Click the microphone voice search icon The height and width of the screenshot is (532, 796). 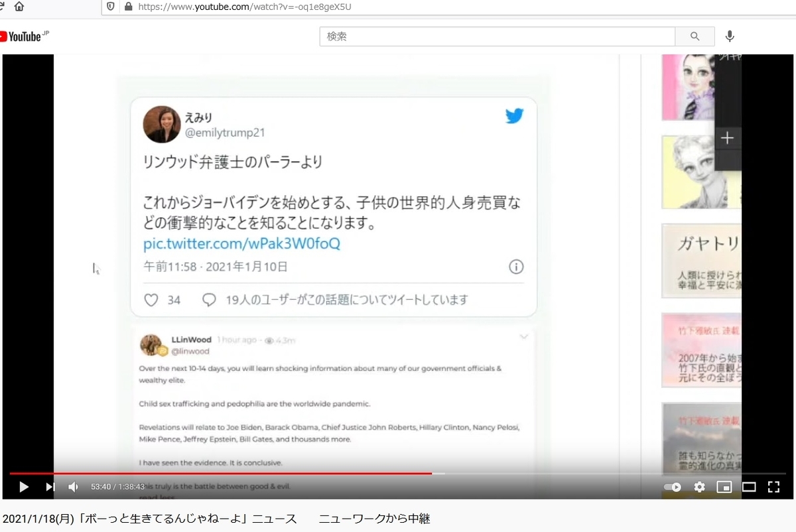click(730, 36)
